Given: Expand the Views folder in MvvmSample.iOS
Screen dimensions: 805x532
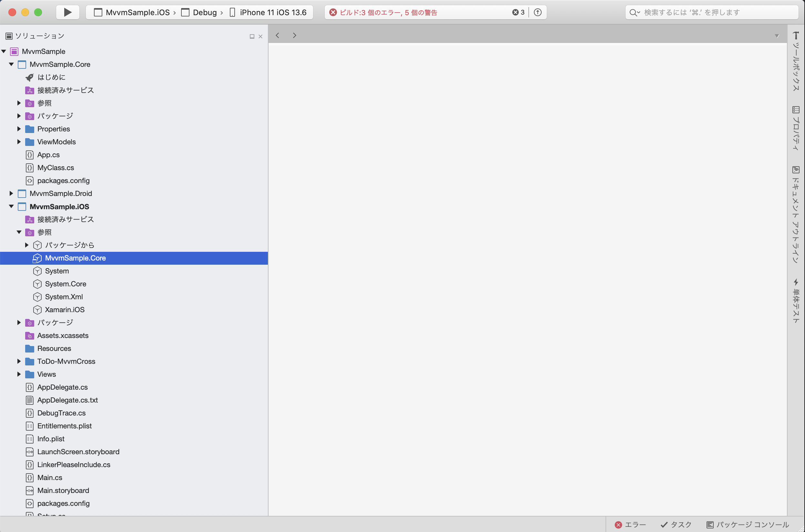Looking at the screenshot, I should click(x=18, y=374).
